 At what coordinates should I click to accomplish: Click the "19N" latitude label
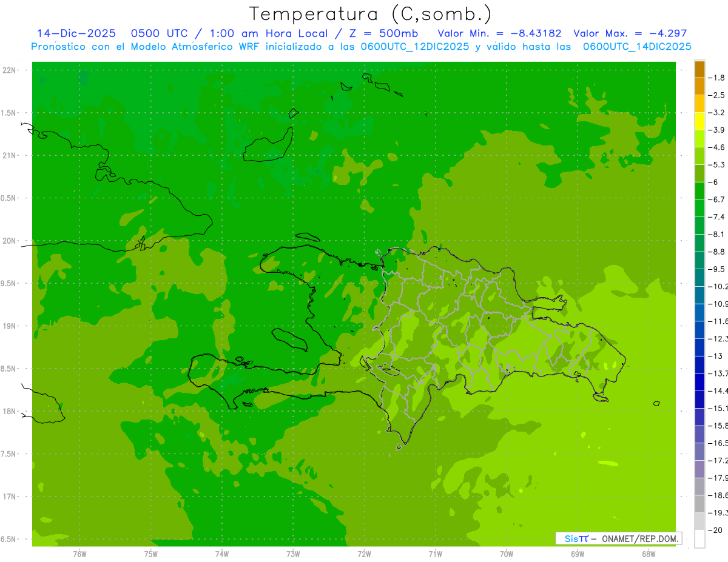9,326
